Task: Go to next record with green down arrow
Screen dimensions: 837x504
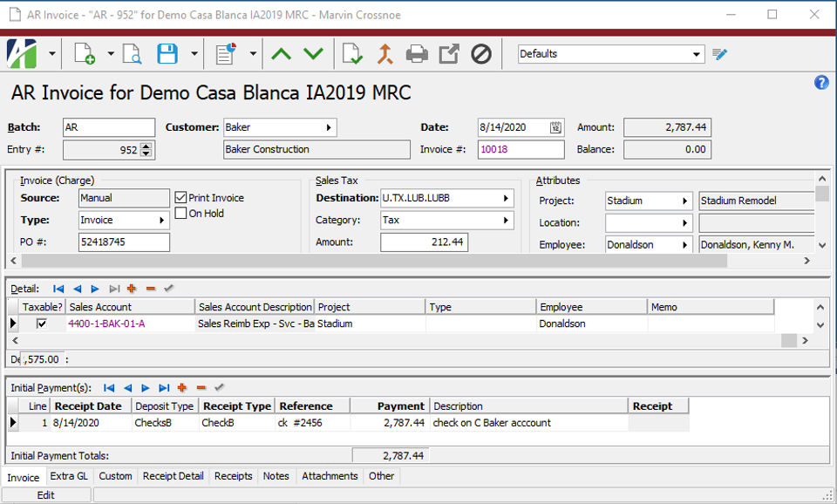Action: click(313, 54)
